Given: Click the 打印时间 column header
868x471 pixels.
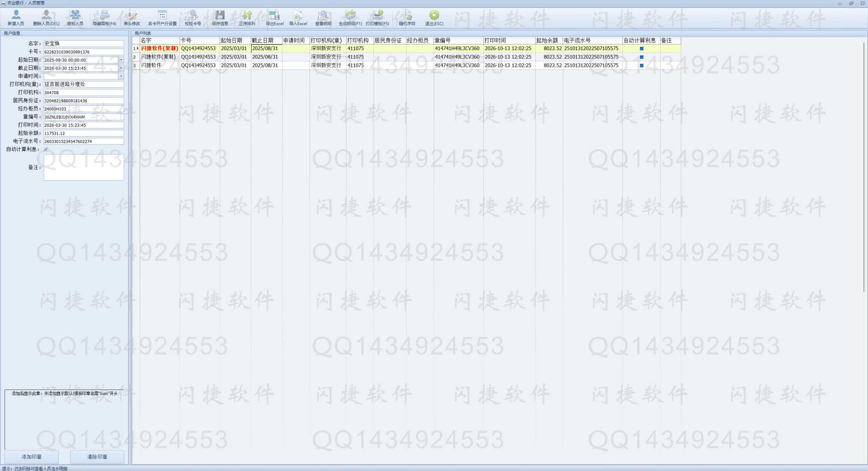Looking at the screenshot, I should point(509,40).
